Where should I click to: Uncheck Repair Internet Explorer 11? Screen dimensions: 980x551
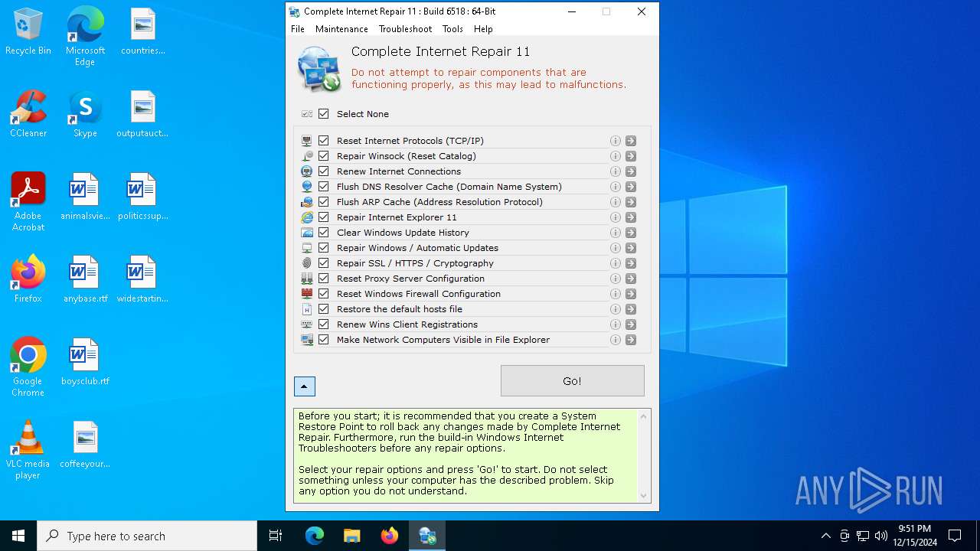(x=324, y=217)
